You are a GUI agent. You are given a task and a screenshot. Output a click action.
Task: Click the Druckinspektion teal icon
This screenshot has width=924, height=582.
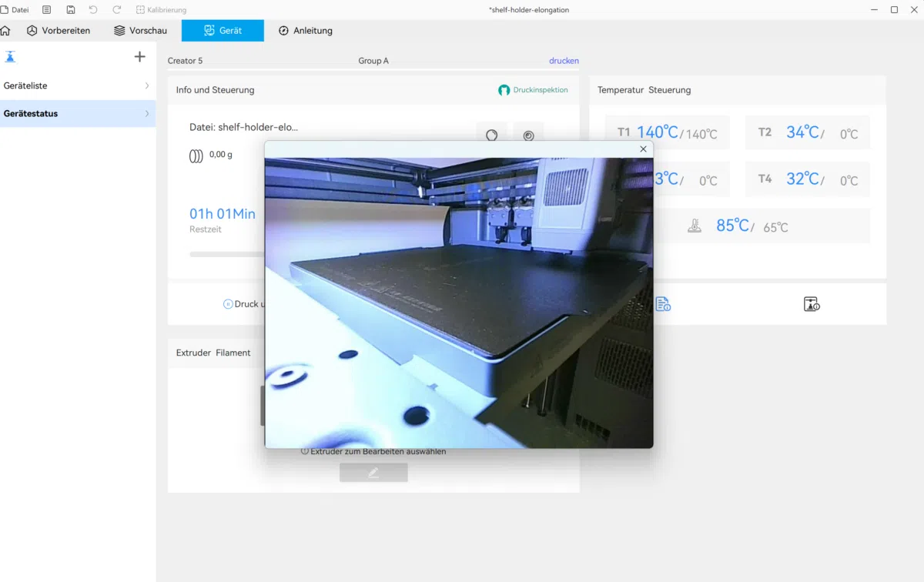coord(504,90)
